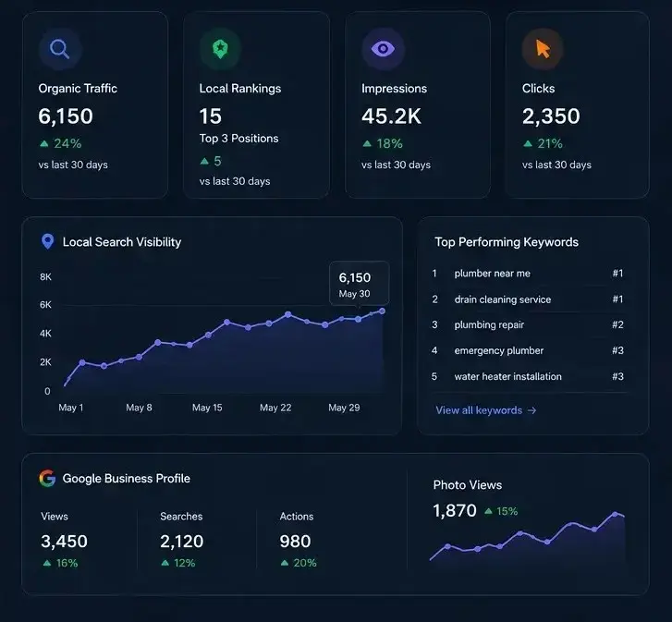
Task: Click the Photo Views value 1,870
Action: click(455, 510)
